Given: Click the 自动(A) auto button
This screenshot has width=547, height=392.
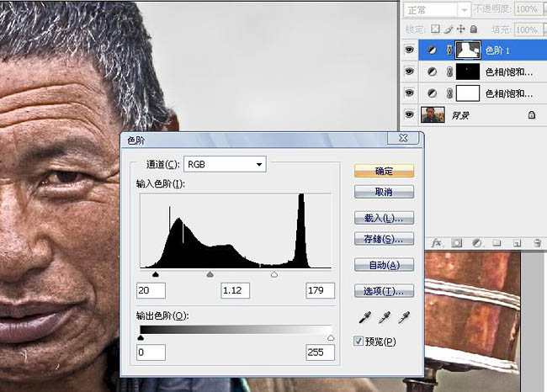Looking at the screenshot, I should 384,265.
